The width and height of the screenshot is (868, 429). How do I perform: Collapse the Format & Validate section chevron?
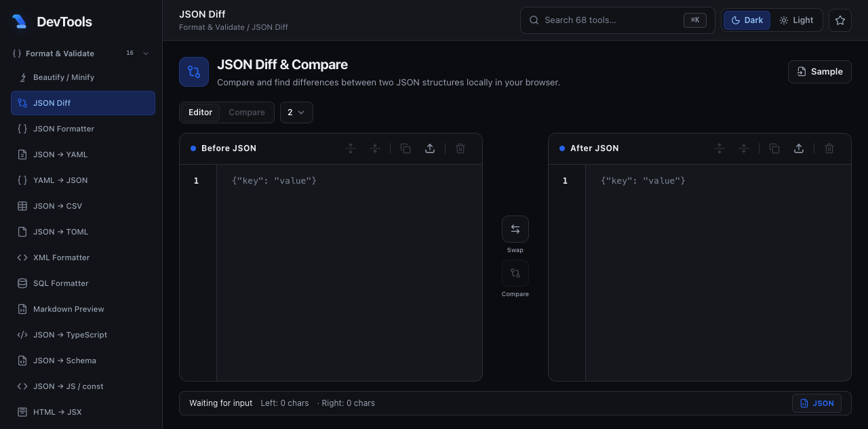146,54
